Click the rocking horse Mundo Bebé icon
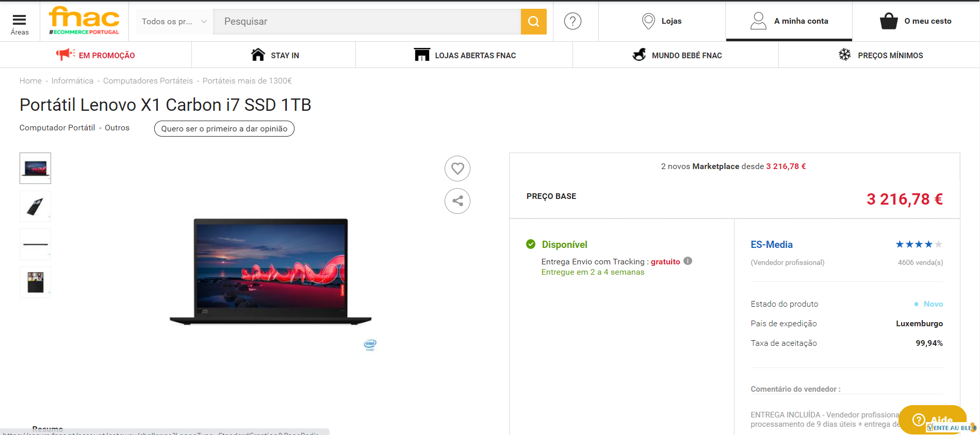Screen dimensions: 980x435 coord(639,54)
